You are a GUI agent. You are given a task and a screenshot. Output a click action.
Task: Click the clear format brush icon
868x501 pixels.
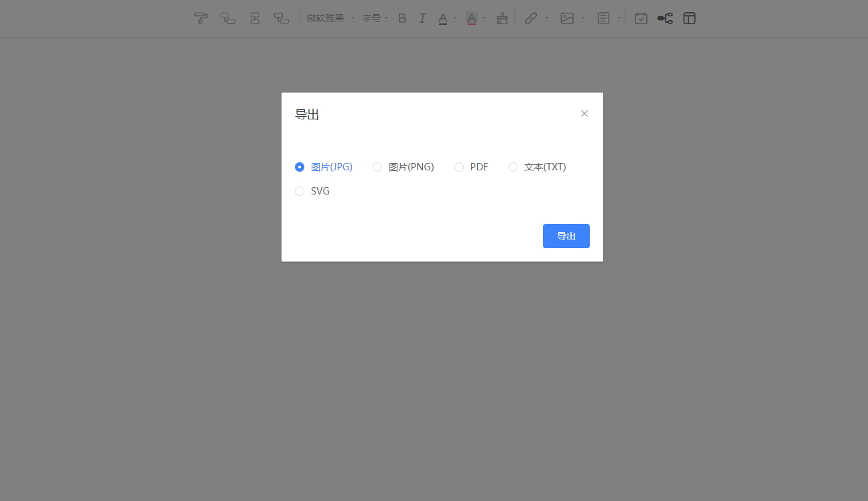tap(502, 18)
